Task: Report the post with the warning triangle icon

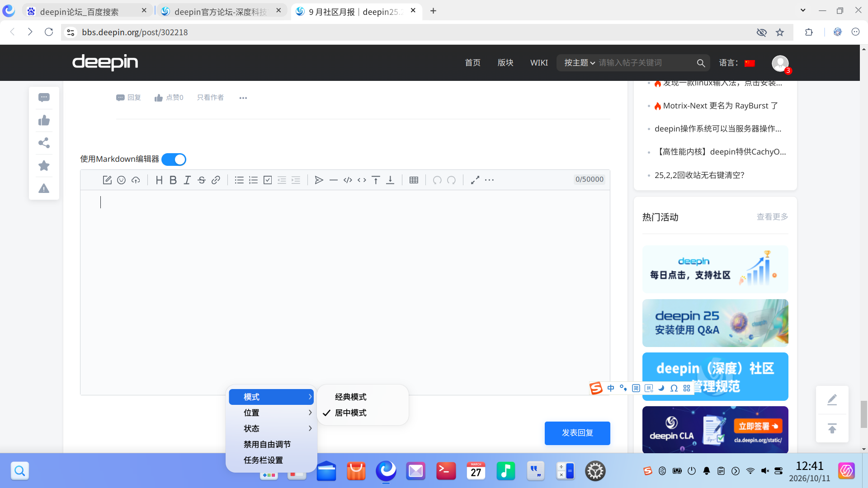Action: [44, 188]
